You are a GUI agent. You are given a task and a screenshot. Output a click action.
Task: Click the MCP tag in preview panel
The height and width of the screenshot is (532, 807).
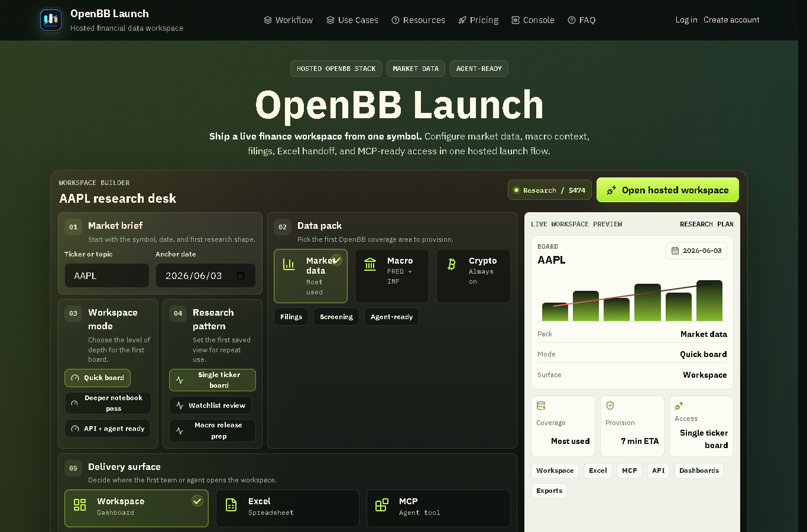(x=630, y=471)
